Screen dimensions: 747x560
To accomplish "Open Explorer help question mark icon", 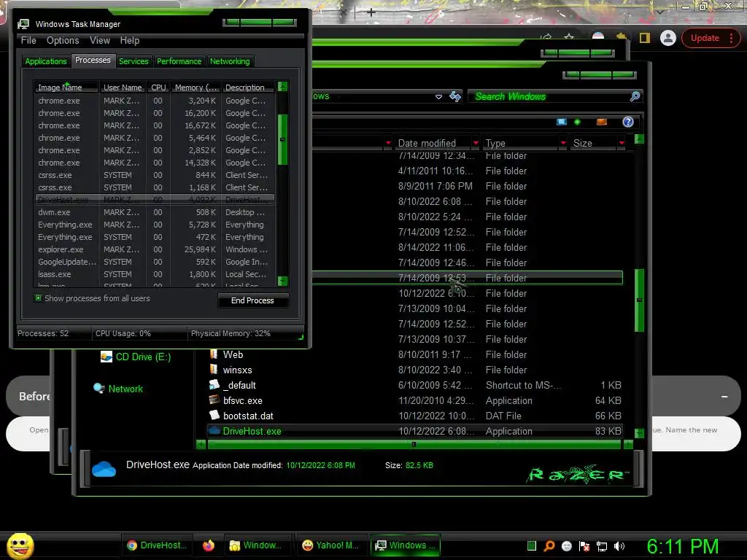I will pyautogui.click(x=628, y=122).
